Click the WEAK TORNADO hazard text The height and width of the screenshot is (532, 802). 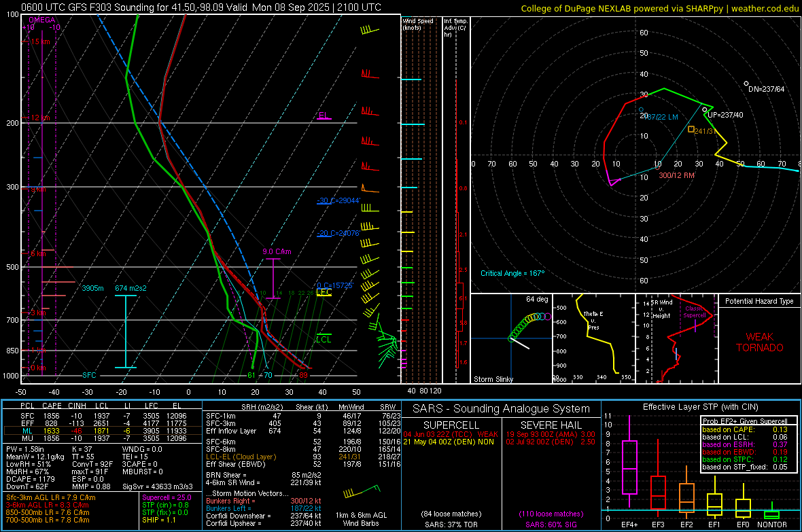pyautogui.click(x=760, y=342)
